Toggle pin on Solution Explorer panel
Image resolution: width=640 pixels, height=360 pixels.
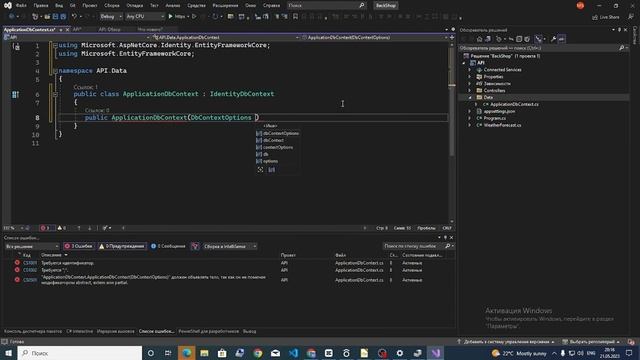click(619, 30)
